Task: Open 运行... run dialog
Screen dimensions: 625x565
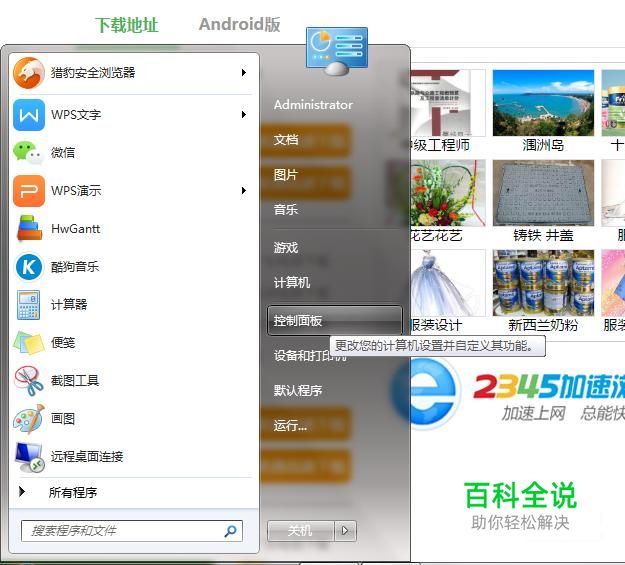Action: 290,426
